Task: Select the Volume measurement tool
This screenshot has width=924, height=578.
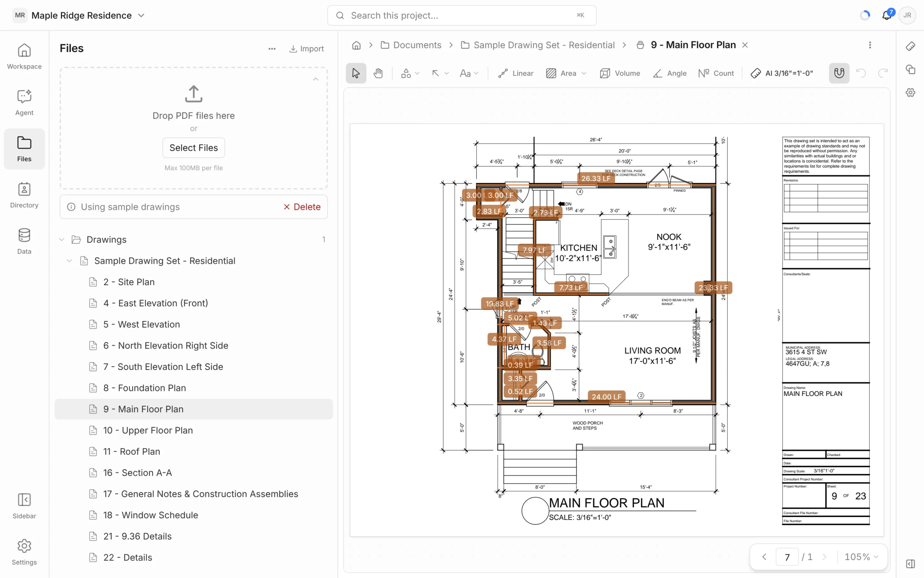Action: click(620, 73)
